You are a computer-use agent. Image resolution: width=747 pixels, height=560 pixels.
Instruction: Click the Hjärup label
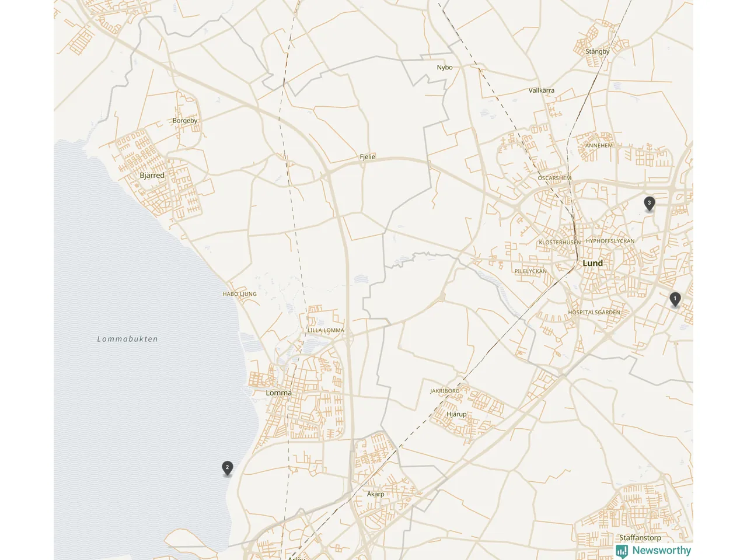click(457, 414)
